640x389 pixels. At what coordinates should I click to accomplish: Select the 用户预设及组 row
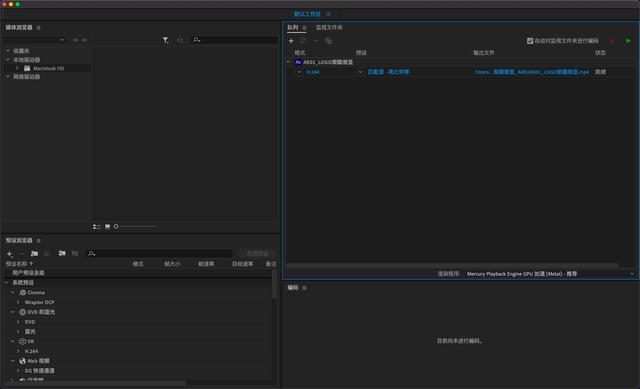138,273
